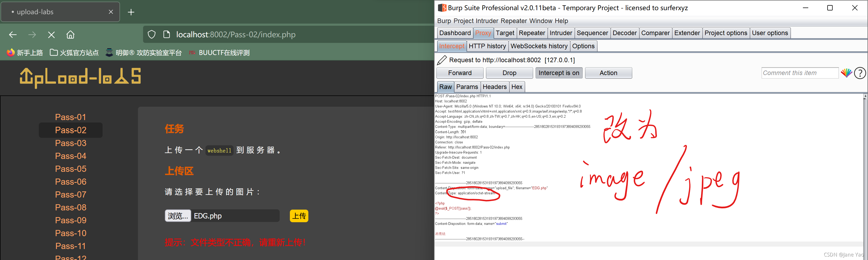Forward the intercepted request
This screenshot has width=868, height=260.
click(x=460, y=73)
